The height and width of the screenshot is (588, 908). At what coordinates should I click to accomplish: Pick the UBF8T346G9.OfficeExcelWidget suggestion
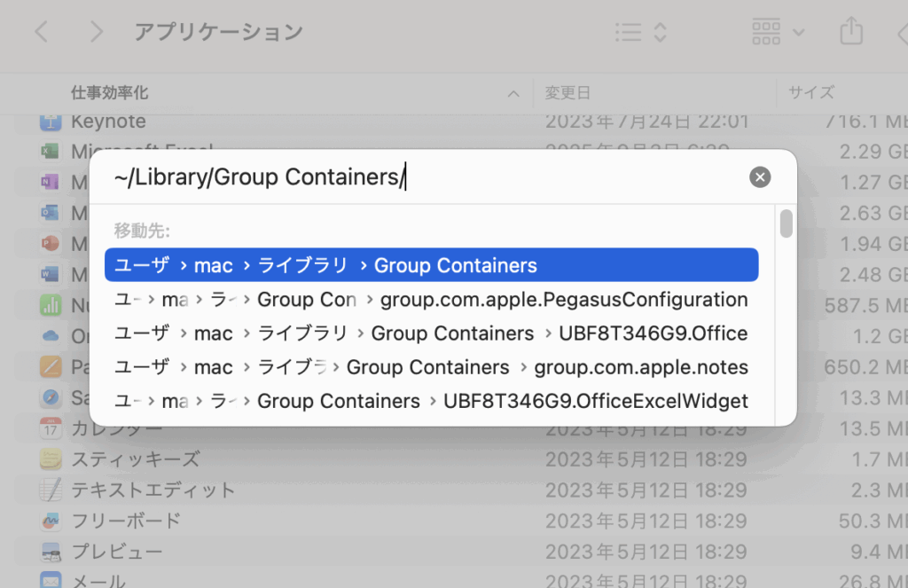(431, 401)
